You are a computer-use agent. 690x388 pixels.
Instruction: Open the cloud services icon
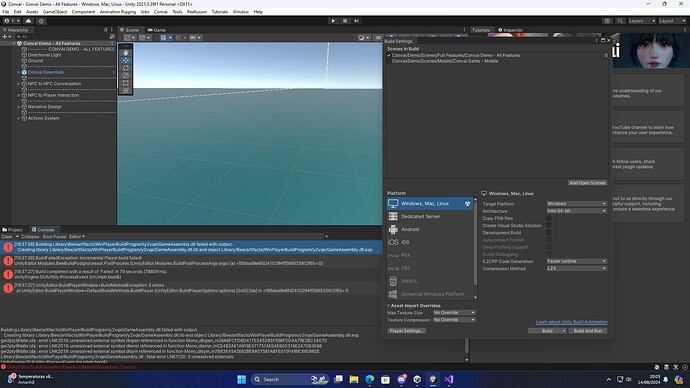(x=29, y=21)
